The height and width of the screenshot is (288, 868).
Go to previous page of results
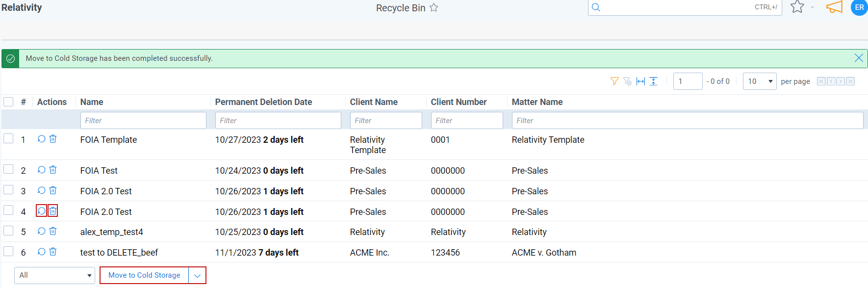[831, 81]
